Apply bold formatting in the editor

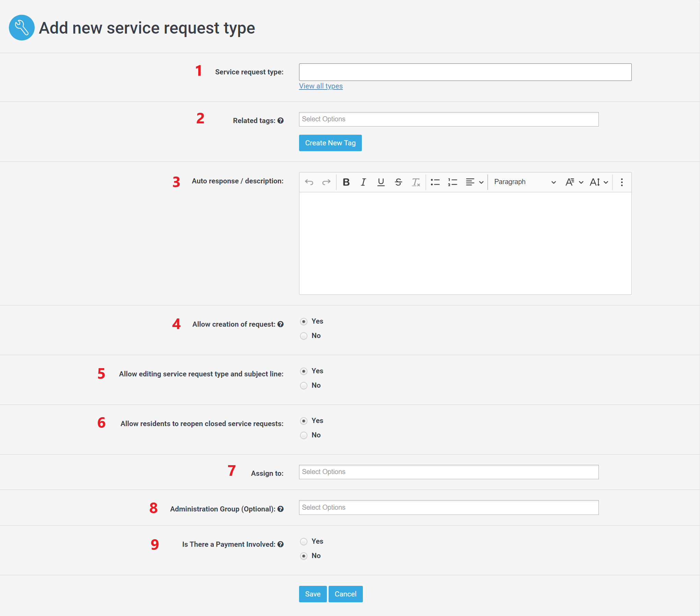pyautogui.click(x=346, y=182)
